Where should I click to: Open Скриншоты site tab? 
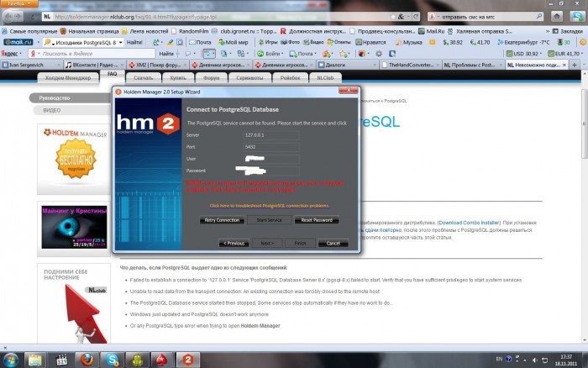(249, 77)
